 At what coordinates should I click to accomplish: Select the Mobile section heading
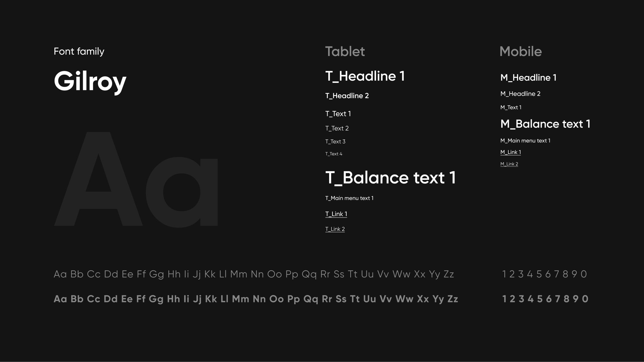point(520,51)
